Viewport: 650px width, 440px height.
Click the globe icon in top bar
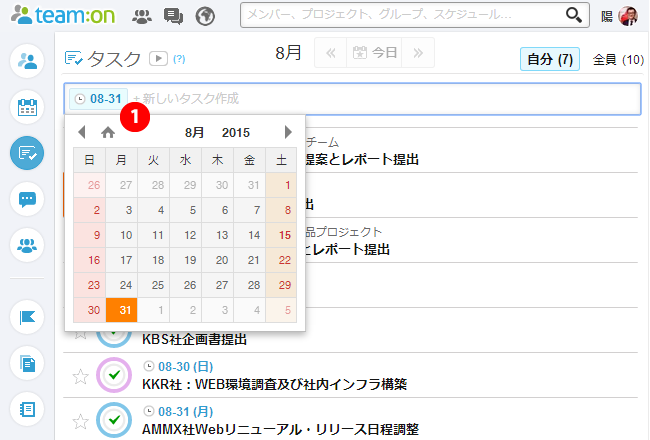click(205, 16)
